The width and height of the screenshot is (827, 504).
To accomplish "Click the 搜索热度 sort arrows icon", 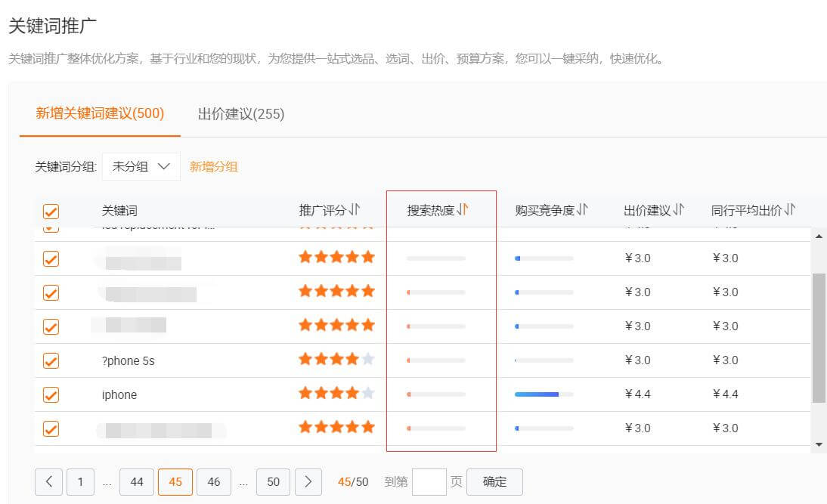I will click(x=463, y=210).
